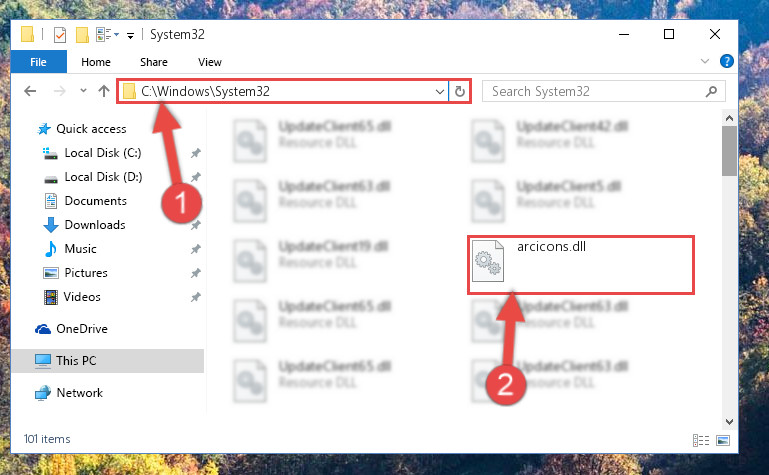Expand the address bar history dropdown
769x475 pixels.
pos(439,91)
